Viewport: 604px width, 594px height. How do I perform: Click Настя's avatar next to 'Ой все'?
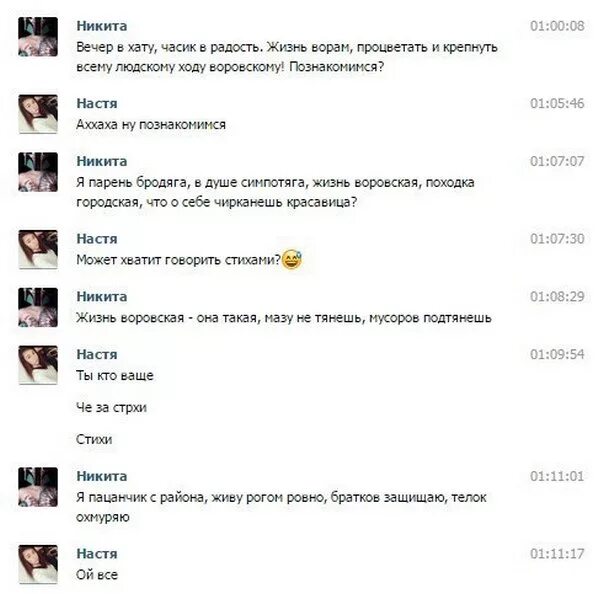[x=38, y=564]
